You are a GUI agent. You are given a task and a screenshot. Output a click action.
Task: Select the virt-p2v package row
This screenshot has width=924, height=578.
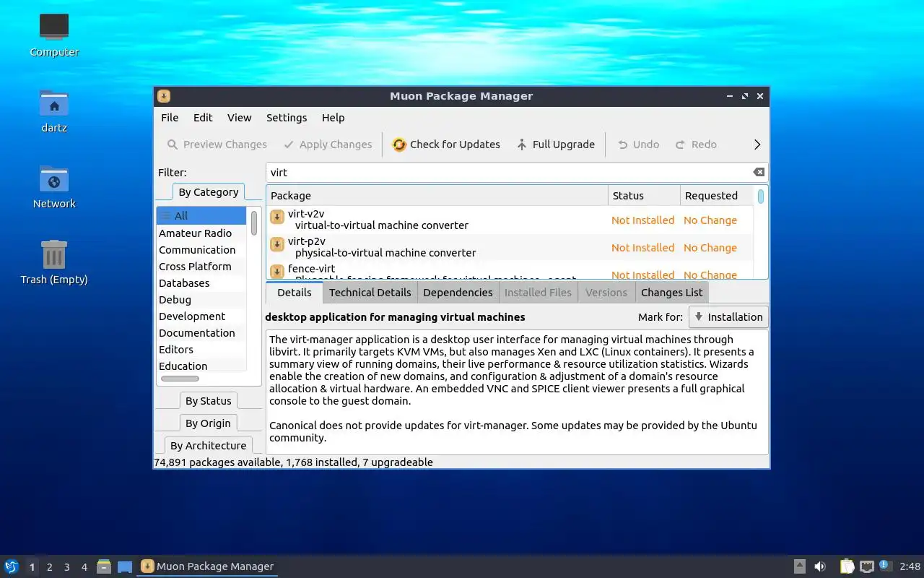click(x=510, y=247)
